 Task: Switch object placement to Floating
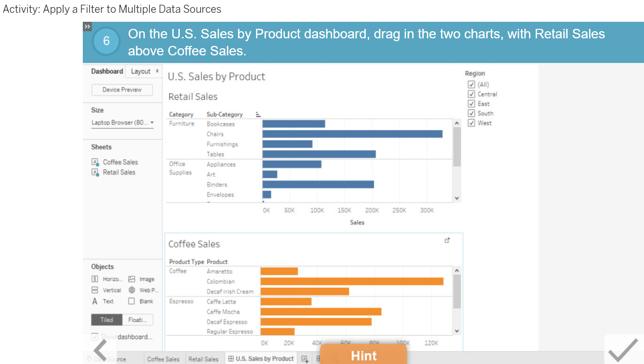click(138, 320)
